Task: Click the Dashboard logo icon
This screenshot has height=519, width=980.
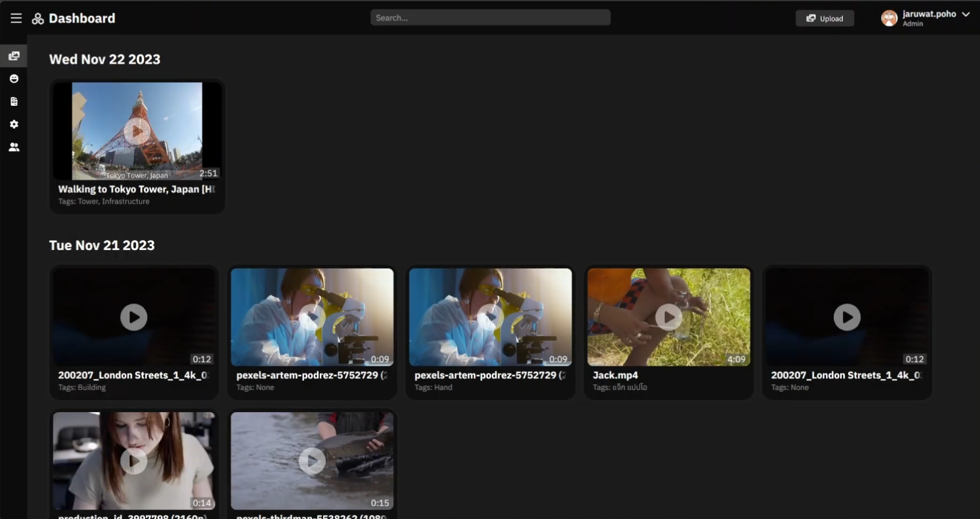Action: [x=38, y=19]
